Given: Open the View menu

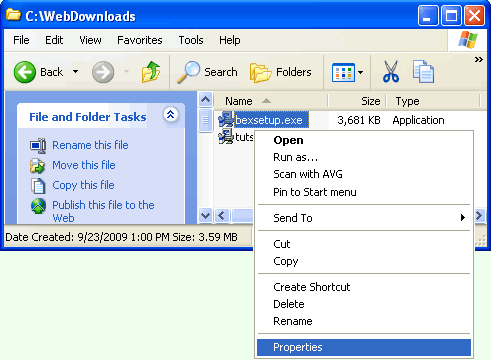Looking at the screenshot, I should (x=90, y=40).
